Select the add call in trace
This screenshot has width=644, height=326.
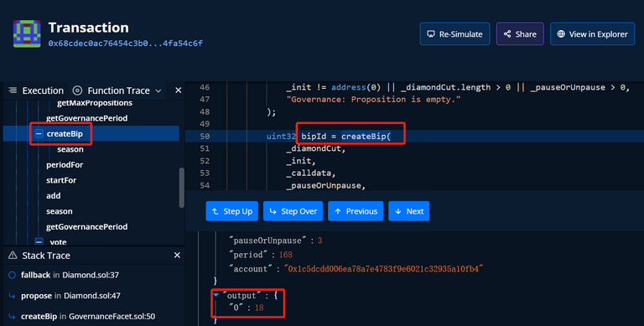54,196
